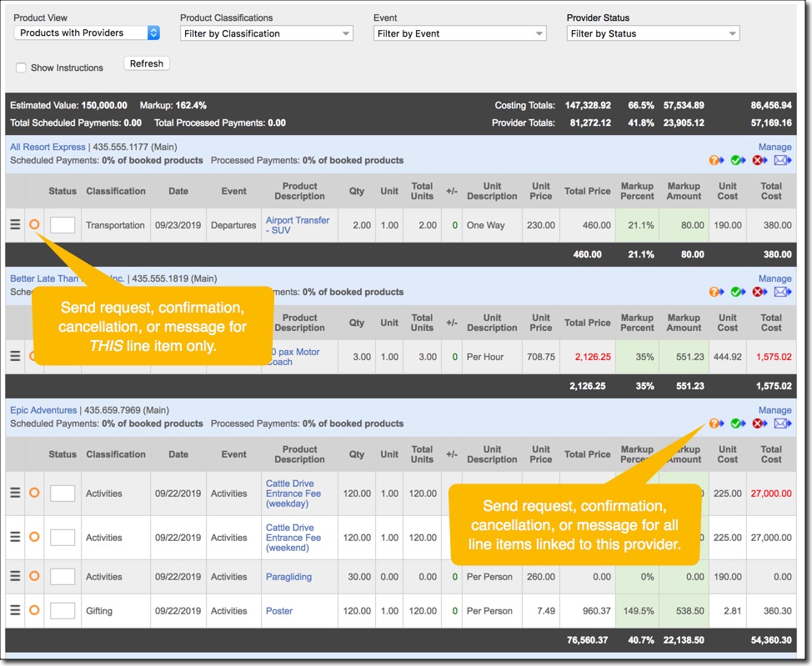This screenshot has height=666, width=812.
Task: Click Manage for All Resort Express
Action: [x=774, y=147]
